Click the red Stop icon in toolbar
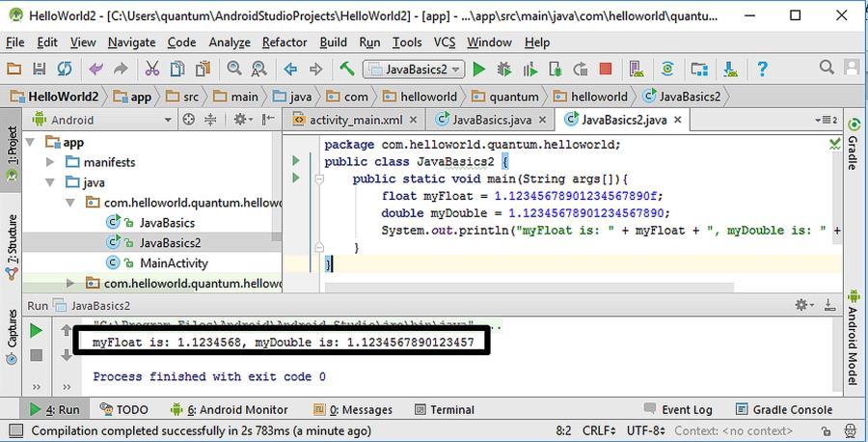This screenshot has width=868, height=442. tap(605, 69)
